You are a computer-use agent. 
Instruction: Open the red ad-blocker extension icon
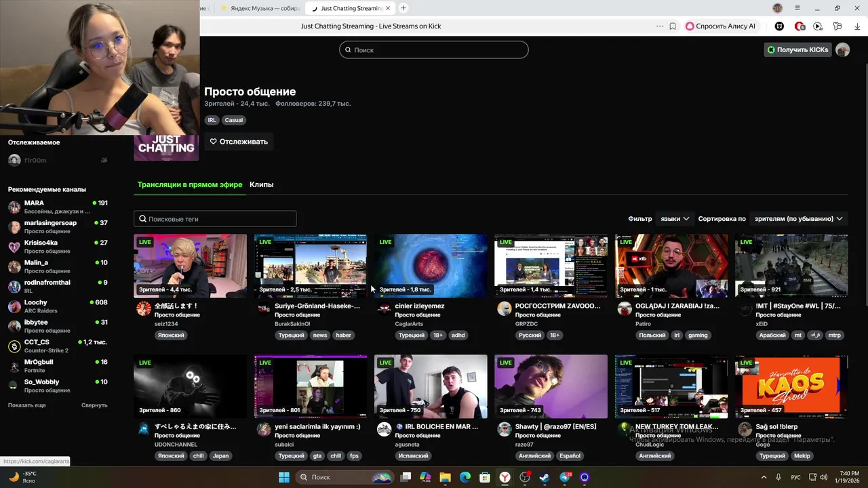tap(800, 26)
